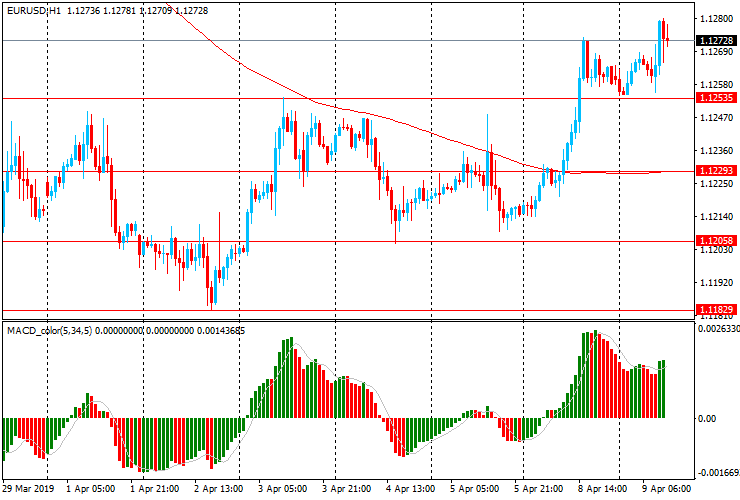This screenshot has width=740, height=500.
Task: Click the MACD value 0.00143685
Action: point(221,331)
